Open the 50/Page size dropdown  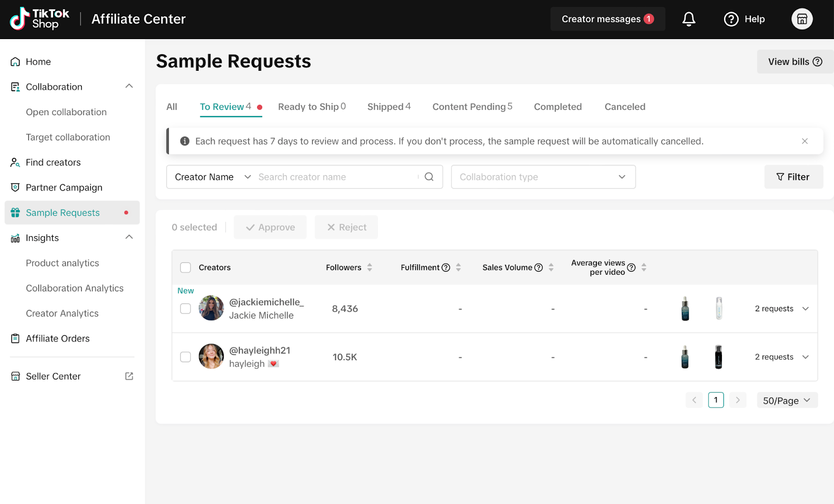tap(787, 400)
